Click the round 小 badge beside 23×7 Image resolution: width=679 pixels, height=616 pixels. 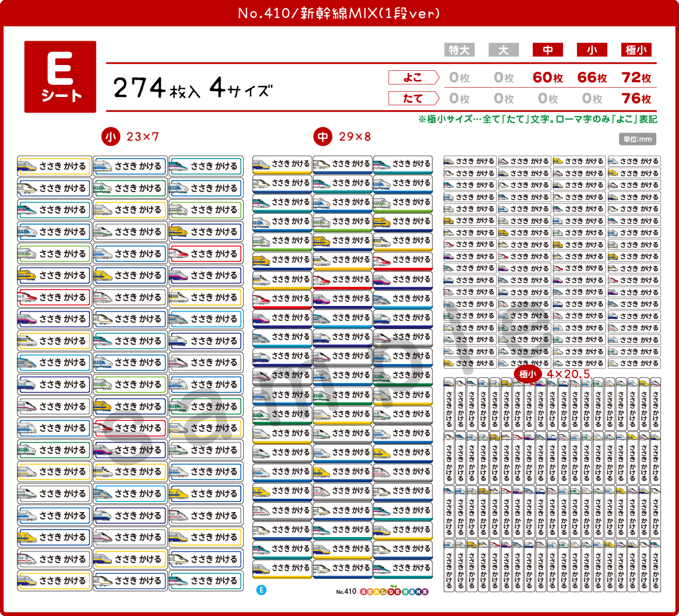[110, 137]
